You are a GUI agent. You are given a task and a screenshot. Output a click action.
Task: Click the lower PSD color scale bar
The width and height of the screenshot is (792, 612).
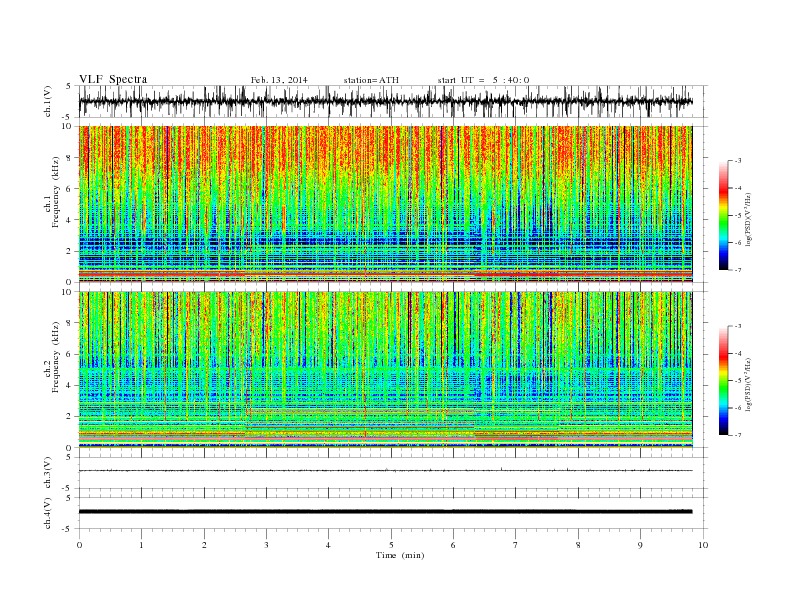[x=724, y=381]
